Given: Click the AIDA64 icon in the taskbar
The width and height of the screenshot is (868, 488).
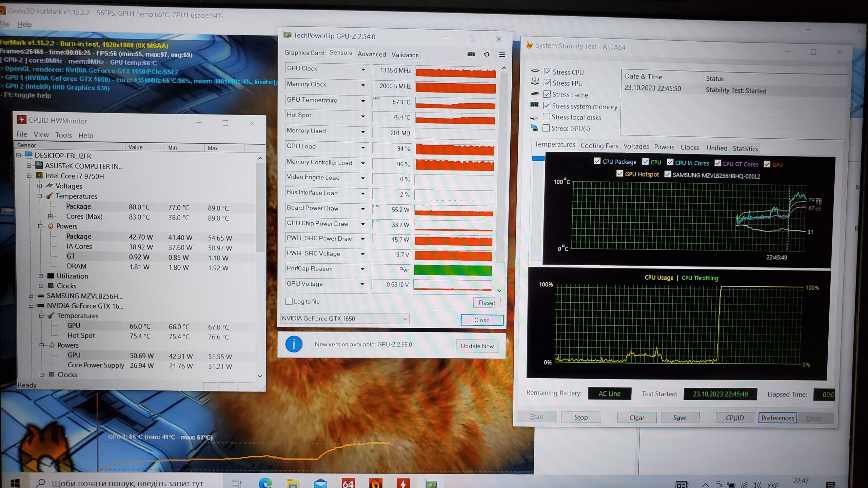Looking at the screenshot, I should (348, 483).
